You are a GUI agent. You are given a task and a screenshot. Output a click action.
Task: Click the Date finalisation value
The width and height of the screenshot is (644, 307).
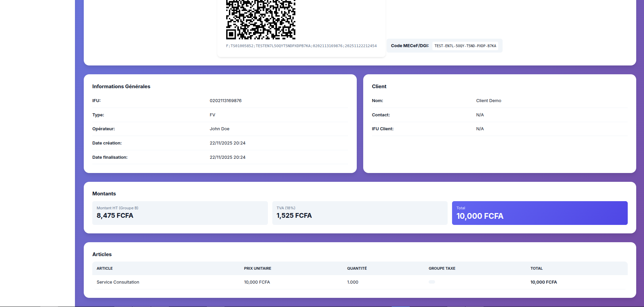tap(228, 157)
